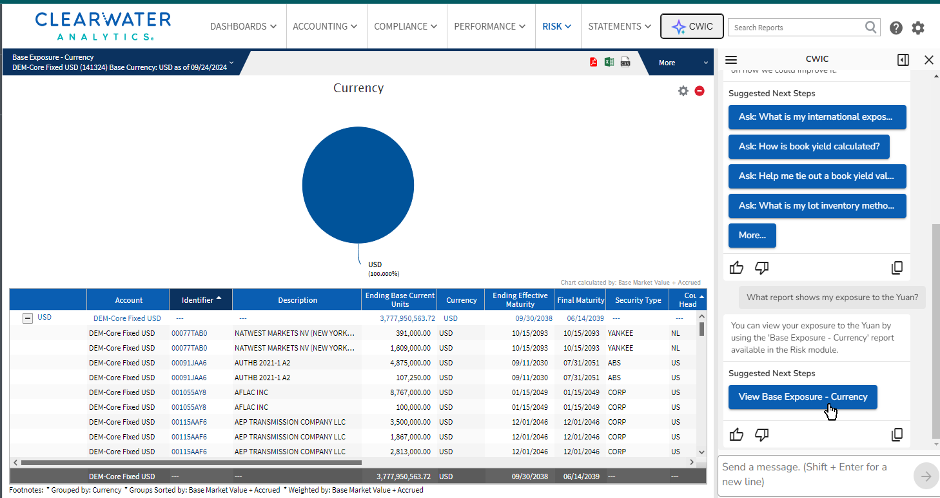
Task: Export report to Excel icon
Action: point(609,62)
